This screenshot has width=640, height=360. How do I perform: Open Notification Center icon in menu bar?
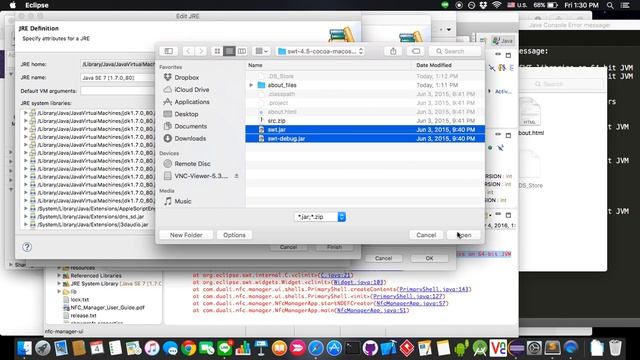click(x=625, y=5)
